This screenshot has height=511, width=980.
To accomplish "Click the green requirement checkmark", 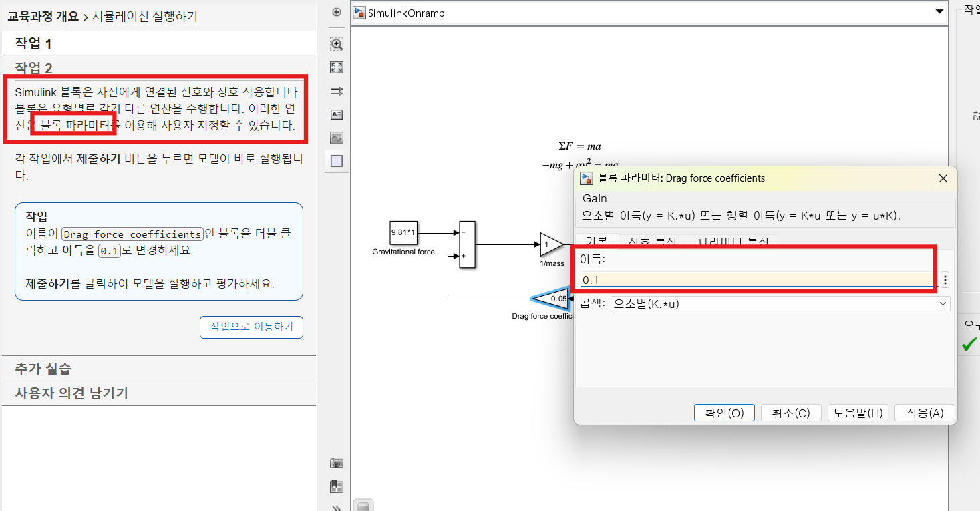I will point(969,344).
